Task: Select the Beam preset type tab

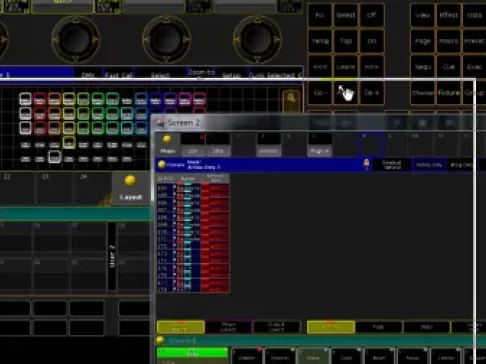Action: 379,357
